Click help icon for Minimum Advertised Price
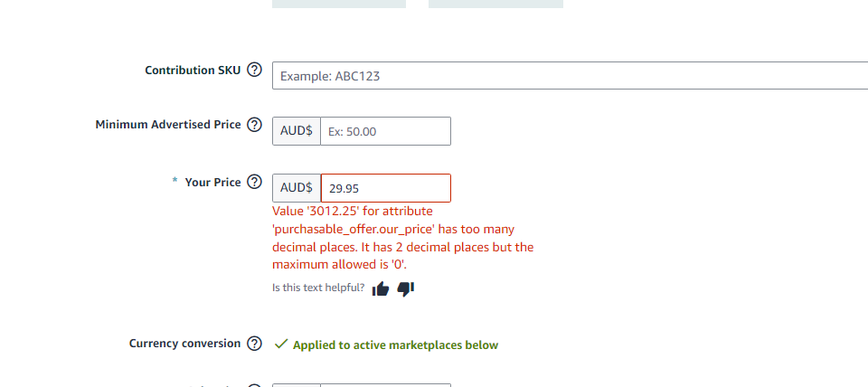 [x=254, y=125]
